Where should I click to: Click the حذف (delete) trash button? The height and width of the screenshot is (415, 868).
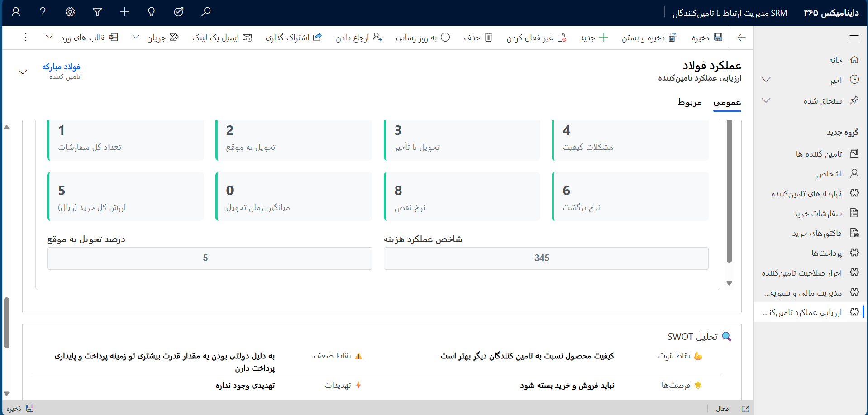pyautogui.click(x=478, y=38)
